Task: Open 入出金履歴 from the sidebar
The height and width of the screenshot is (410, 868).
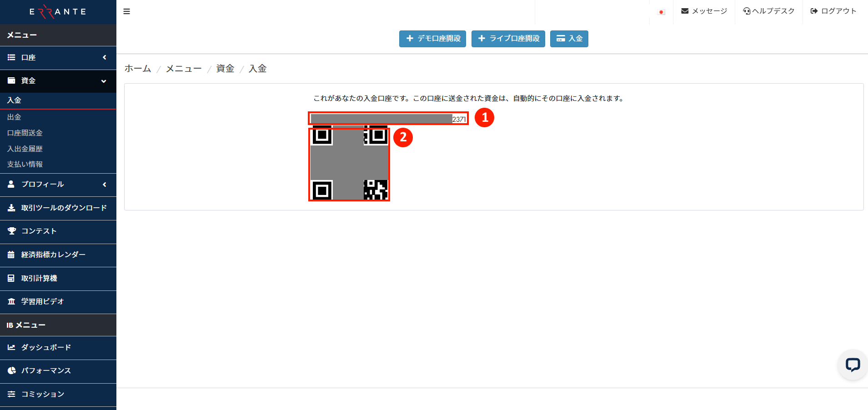Action: pos(25,149)
